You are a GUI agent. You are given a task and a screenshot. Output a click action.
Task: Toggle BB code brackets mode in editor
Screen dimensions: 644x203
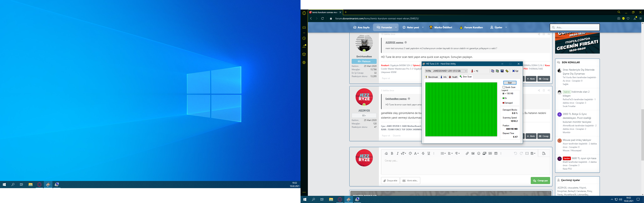(527, 153)
